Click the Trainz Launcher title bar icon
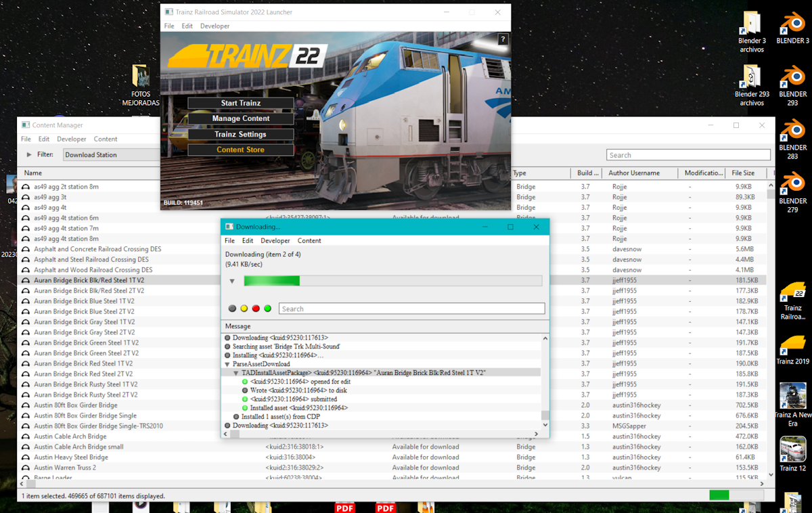The width and height of the screenshot is (812, 513). click(x=168, y=12)
